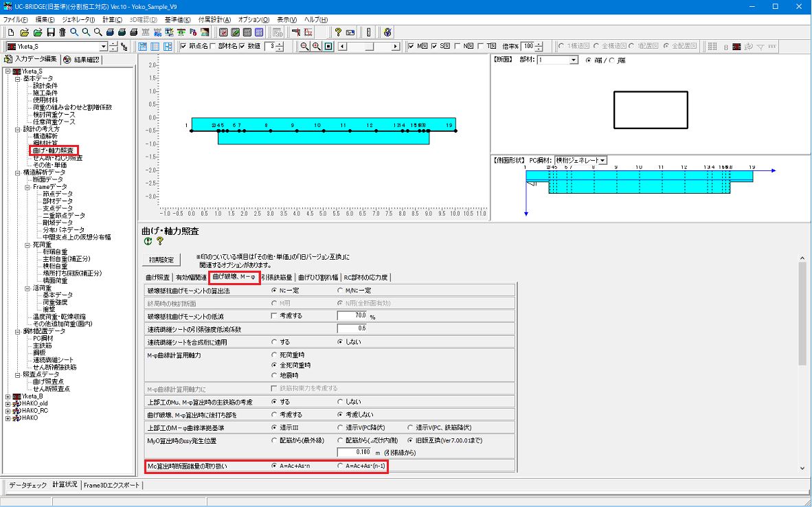Click the fit-to-window square icon
Screen dimensions: 812x507
coord(328,47)
